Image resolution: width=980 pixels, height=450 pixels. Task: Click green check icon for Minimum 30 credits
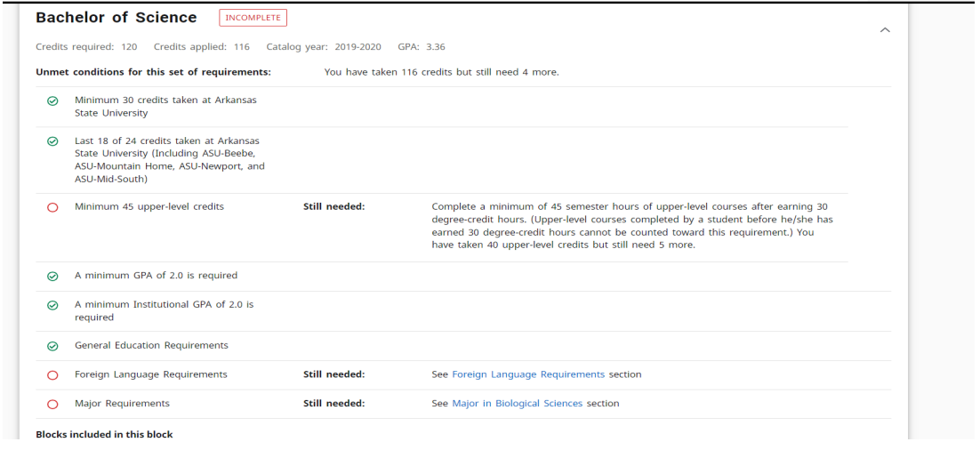(52, 100)
